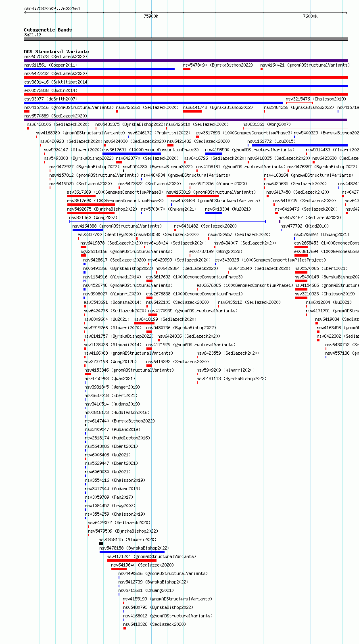Image resolution: width=359 pixels, height=644 pixels.
Task: Select nsv5570085 (Ebert2021) label
Action: (321, 268)
